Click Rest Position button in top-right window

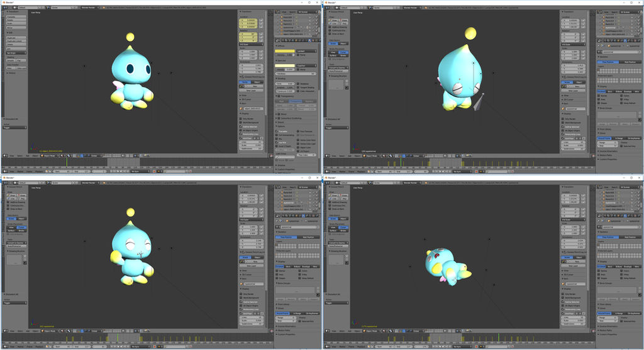point(630,62)
